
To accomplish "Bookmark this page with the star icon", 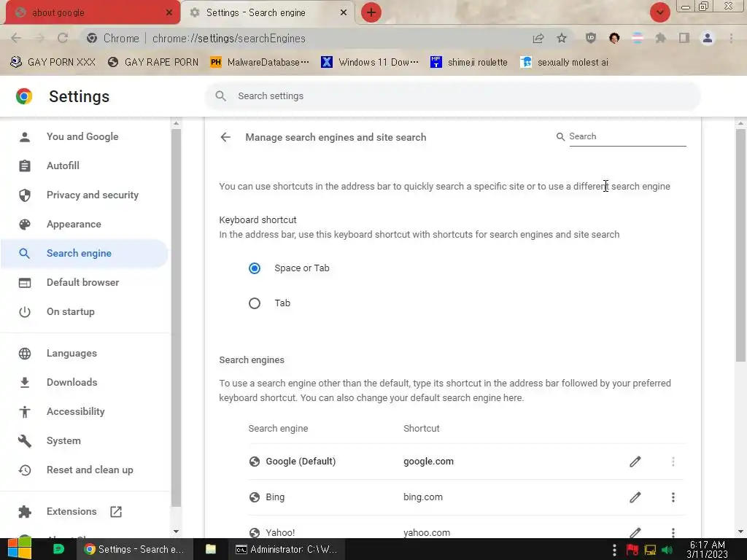I will [x=562, y=38].
